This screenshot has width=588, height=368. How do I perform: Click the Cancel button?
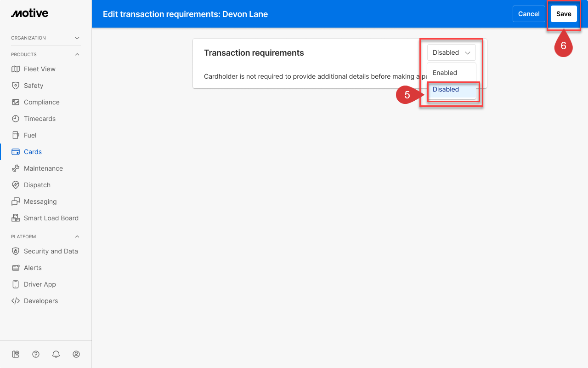(529, 14)
